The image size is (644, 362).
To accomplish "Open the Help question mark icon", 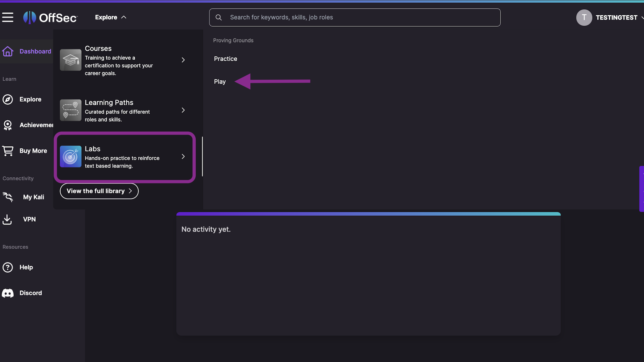I will [x=8, y=267].
